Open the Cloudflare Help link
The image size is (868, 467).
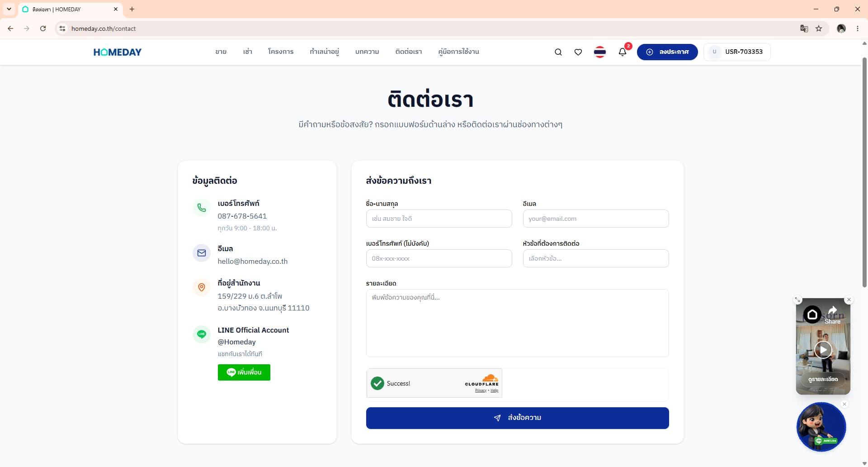(495, 391)
